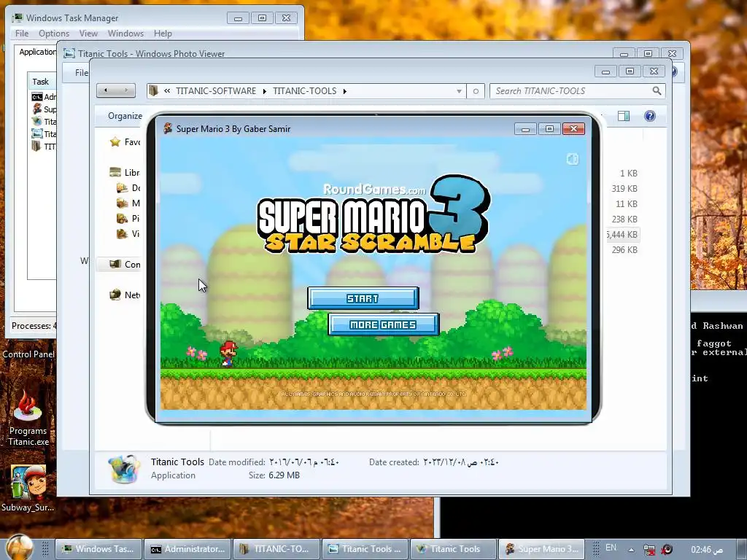Open View menu in Task Manager
The height and width of the screenshot is (560, 747).
88,34
